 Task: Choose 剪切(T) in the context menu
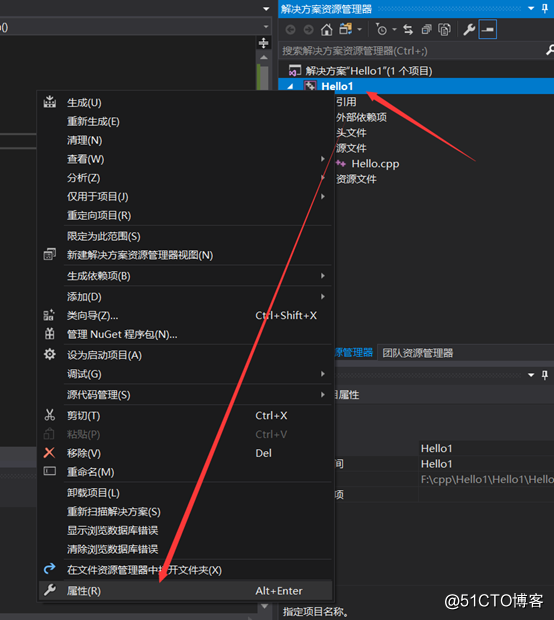(x=185, y=416)
